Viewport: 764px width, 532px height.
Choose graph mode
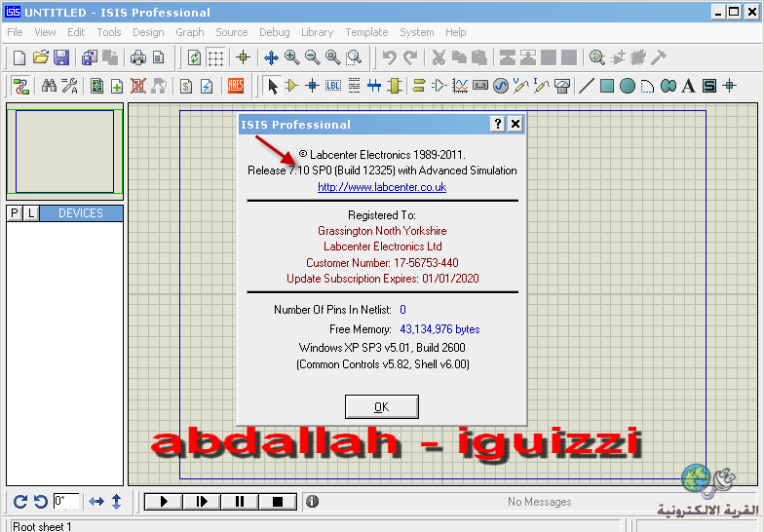[x=460, y=86]
